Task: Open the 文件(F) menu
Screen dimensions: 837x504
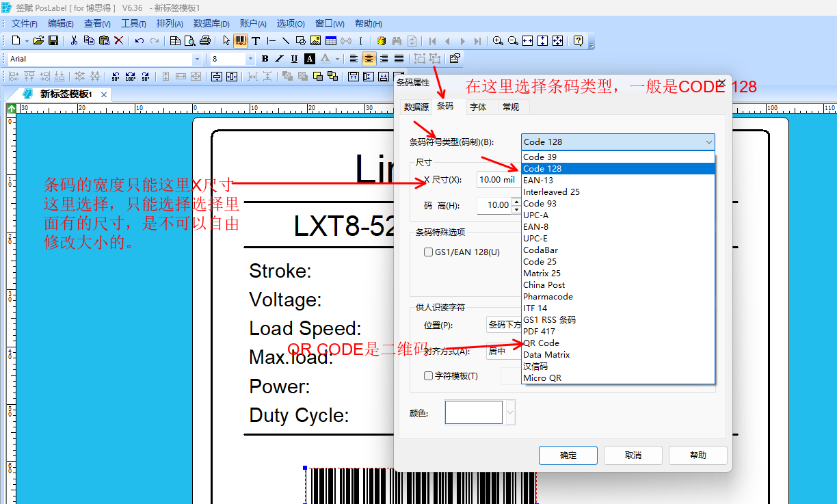Action: 25,23
